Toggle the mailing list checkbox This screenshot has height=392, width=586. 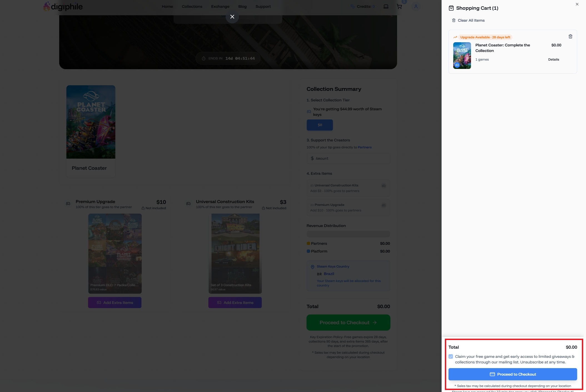(x=451, y=356)
